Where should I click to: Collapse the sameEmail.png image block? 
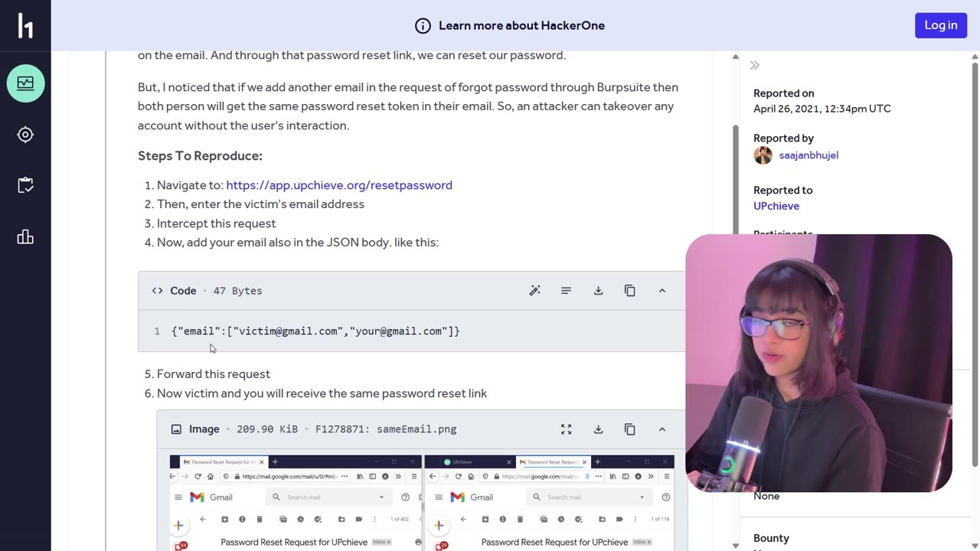662,429
